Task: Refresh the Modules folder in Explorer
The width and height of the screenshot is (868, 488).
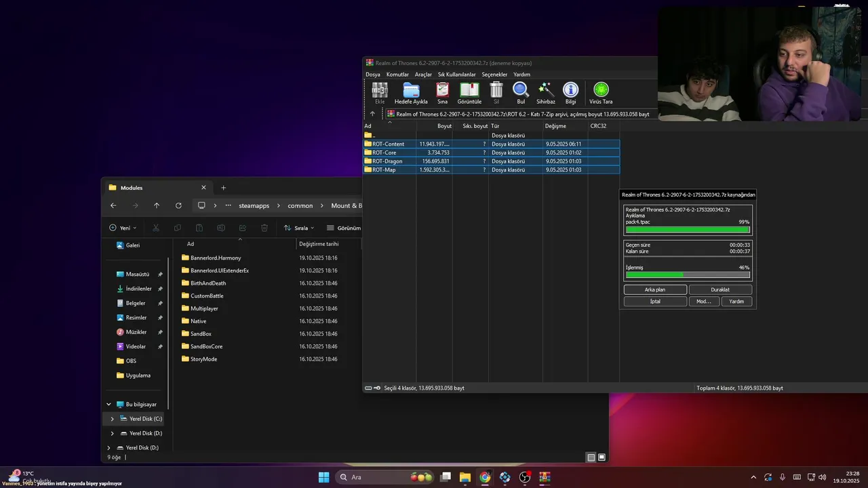Action: point(178,205)
